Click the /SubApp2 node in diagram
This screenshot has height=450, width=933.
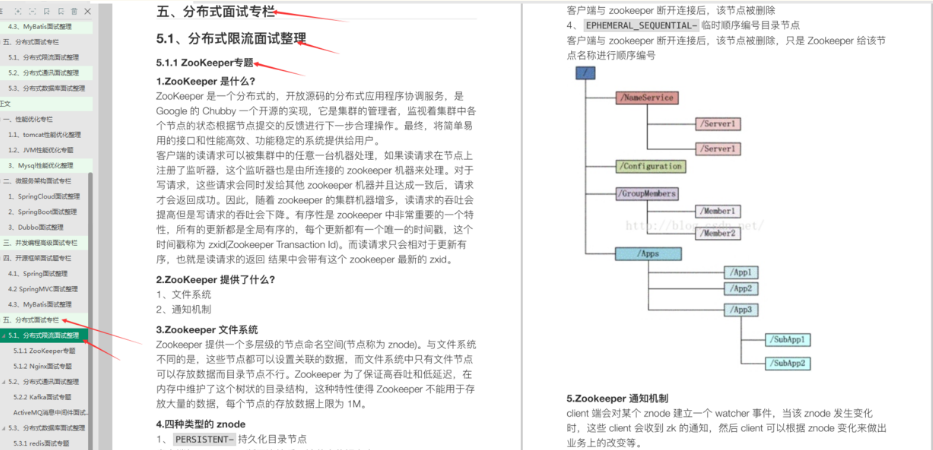click(788, 363)
